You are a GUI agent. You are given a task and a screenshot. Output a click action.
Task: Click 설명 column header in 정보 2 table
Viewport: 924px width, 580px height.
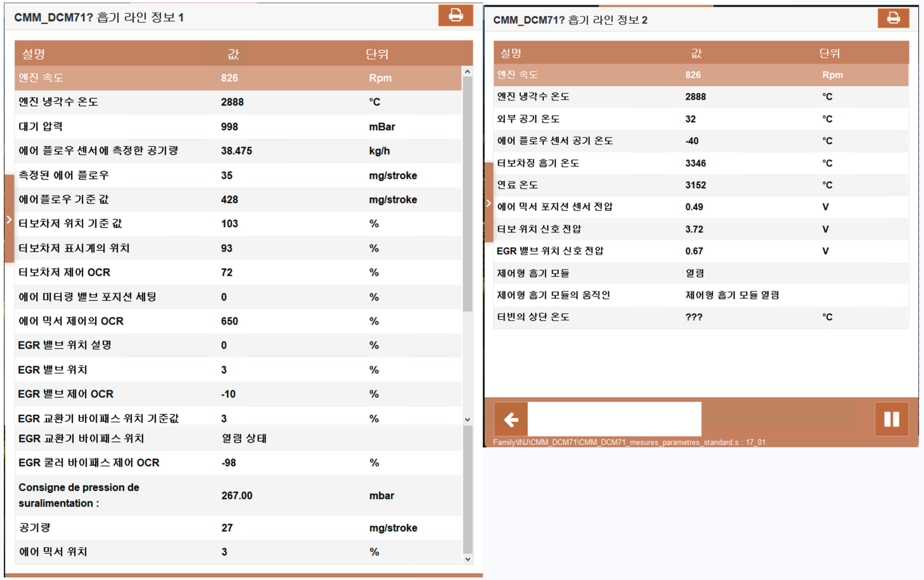(x=510, y=53)
